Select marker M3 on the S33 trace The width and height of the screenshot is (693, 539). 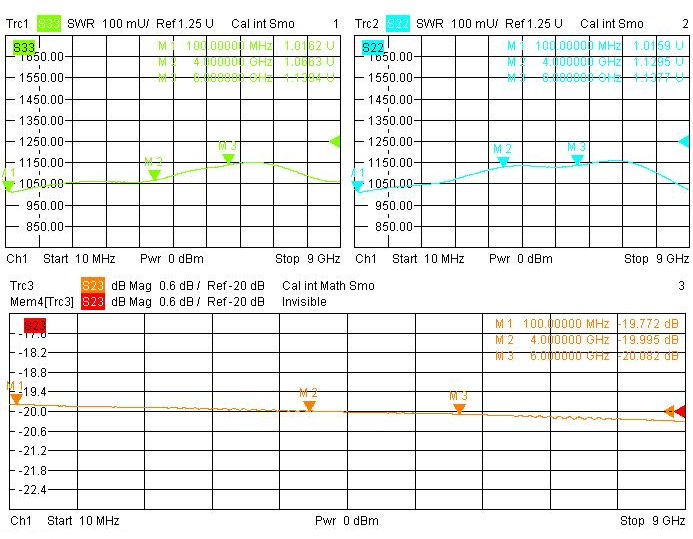pyautogui.click(x=228, y=157)
